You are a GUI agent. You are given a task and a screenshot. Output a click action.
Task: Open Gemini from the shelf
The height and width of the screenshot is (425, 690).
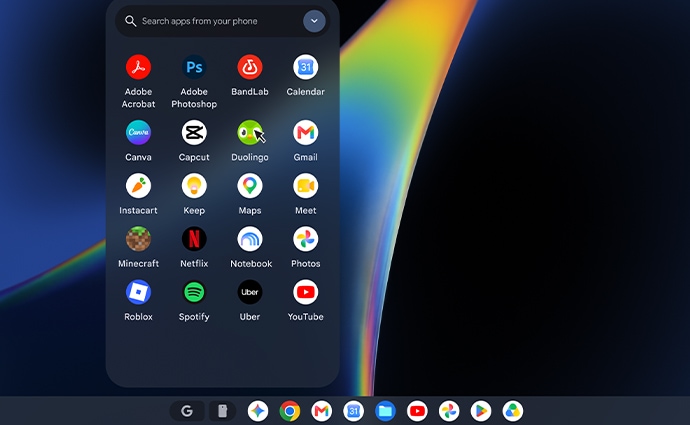click(x=258, y=411)
